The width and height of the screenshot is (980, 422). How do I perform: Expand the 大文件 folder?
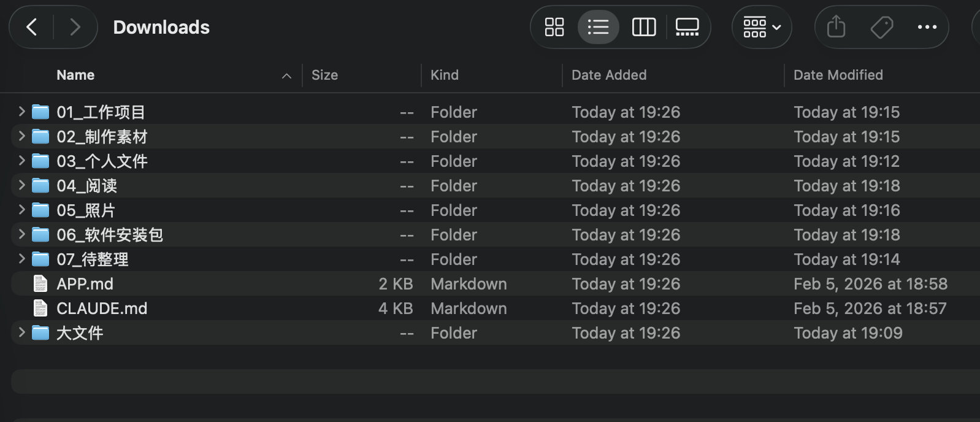click(x=21, y=332)
